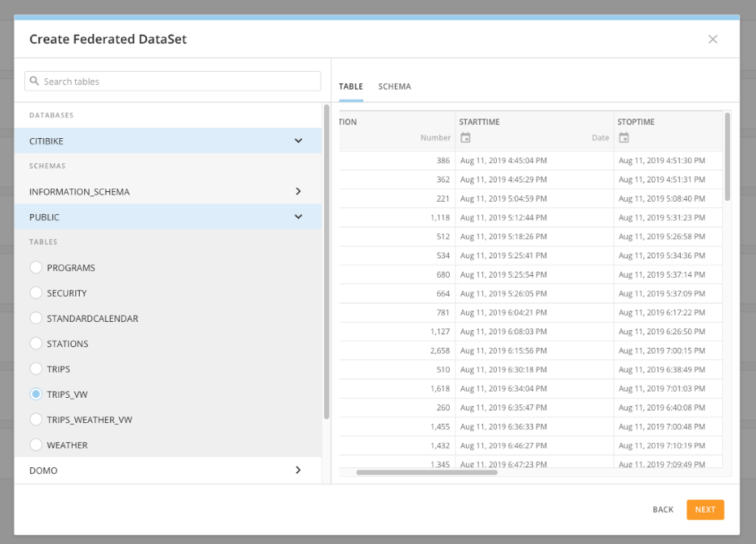The height and width of the screenshot is (544, 756).
Task: Click cell 'Aug 11, 2019 7:00:15 PM'
Action: [661, 350]
